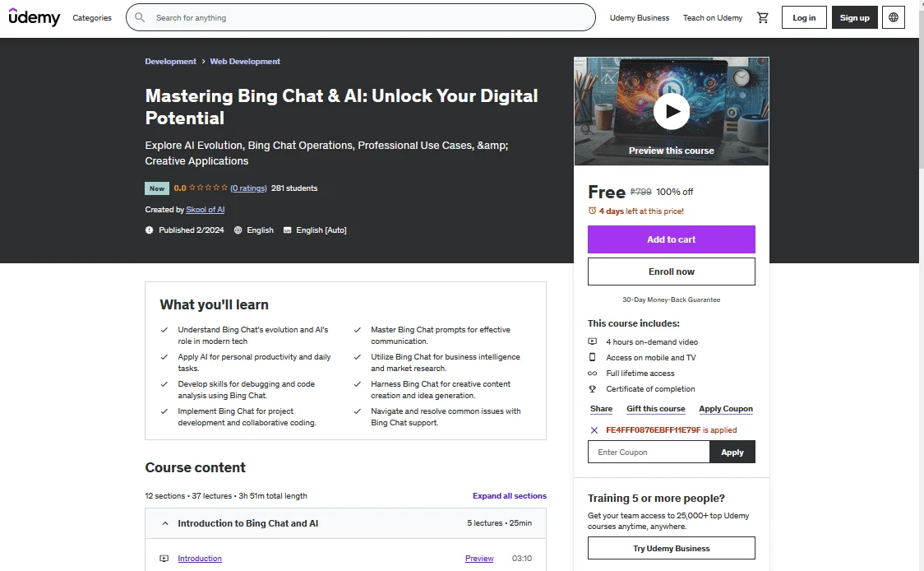Open the Introduction lecture link
This screenshot has width=924, height=571.
200,559
